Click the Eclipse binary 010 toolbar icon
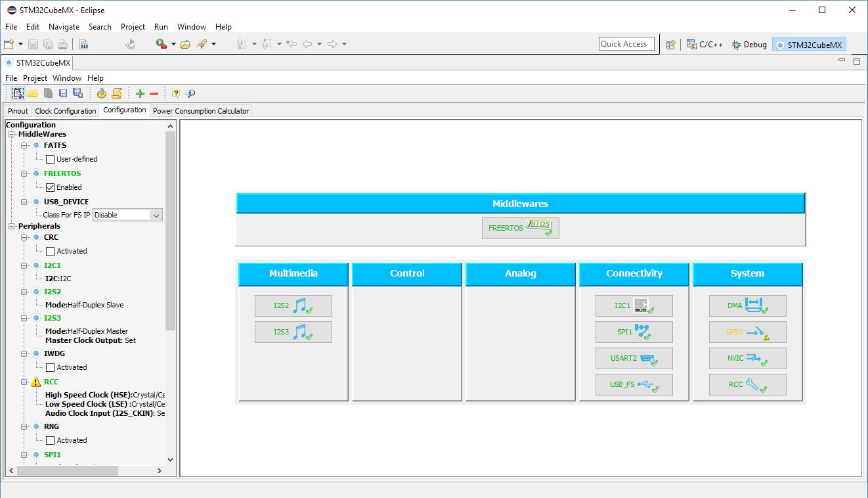 coord(83,44)
